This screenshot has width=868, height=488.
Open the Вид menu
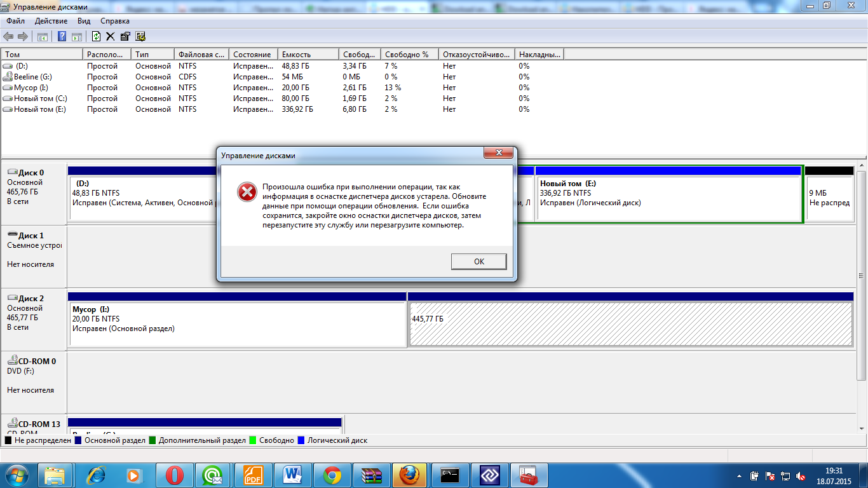(84, 21)
